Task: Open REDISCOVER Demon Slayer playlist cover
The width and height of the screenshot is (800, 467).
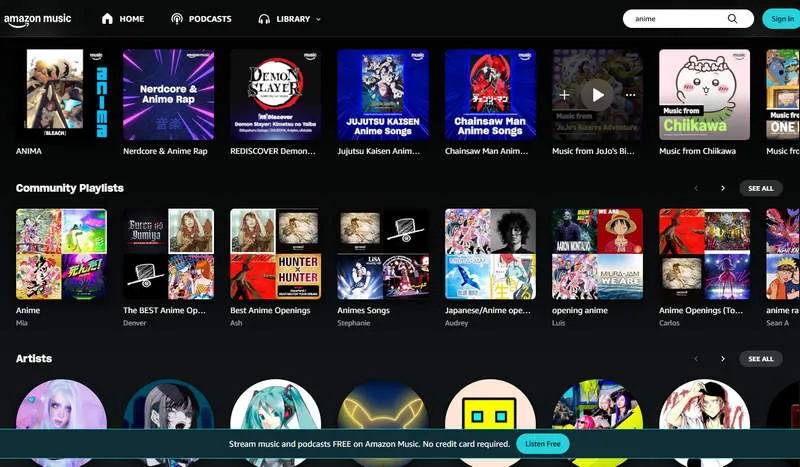Action: [x=276, y=94]
